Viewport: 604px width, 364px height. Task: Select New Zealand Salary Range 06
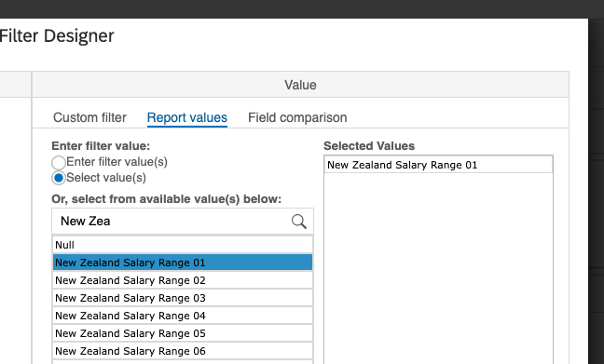(x=183, y=351)
